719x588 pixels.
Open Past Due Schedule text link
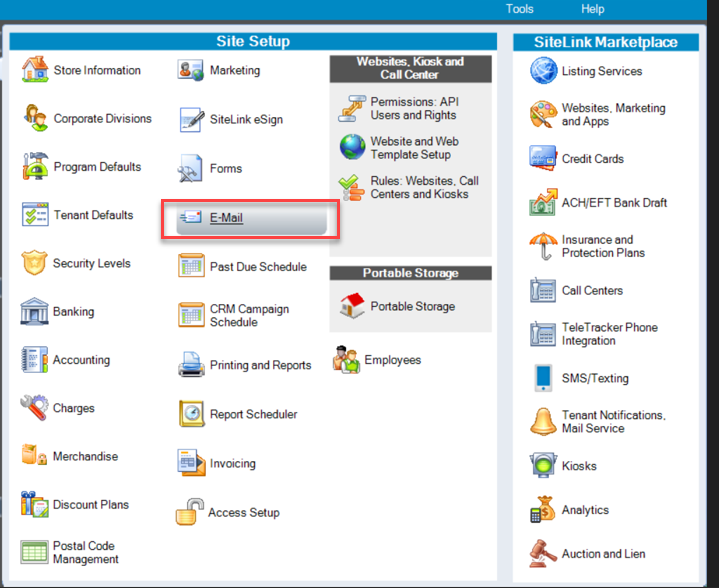(x=258, y=266)
